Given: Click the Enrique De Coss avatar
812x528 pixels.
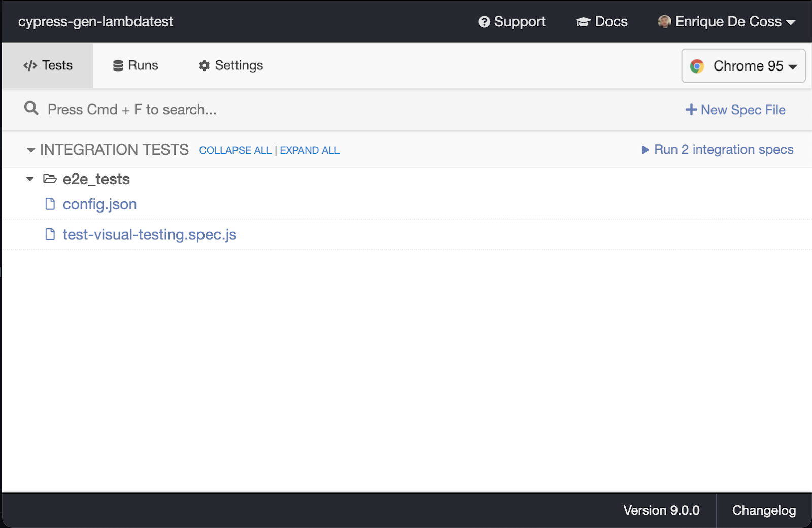Looking at the screenshot, I should (x=664, y=22).
